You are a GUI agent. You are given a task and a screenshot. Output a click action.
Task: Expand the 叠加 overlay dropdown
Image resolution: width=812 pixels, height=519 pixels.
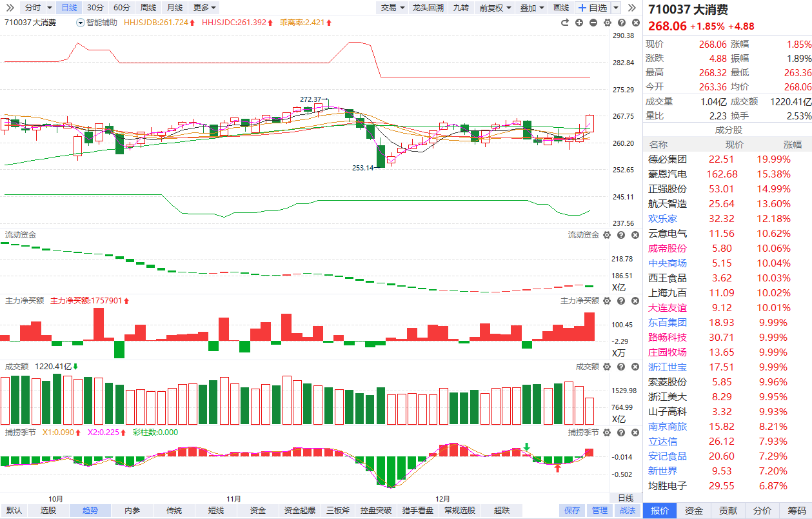[x=531, y=8]
